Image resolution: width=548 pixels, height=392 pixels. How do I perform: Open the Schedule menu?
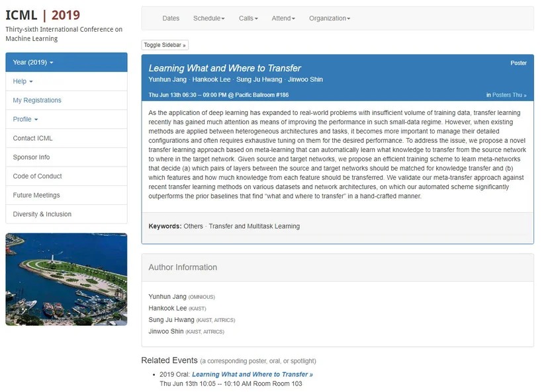(x=208, y=18)
